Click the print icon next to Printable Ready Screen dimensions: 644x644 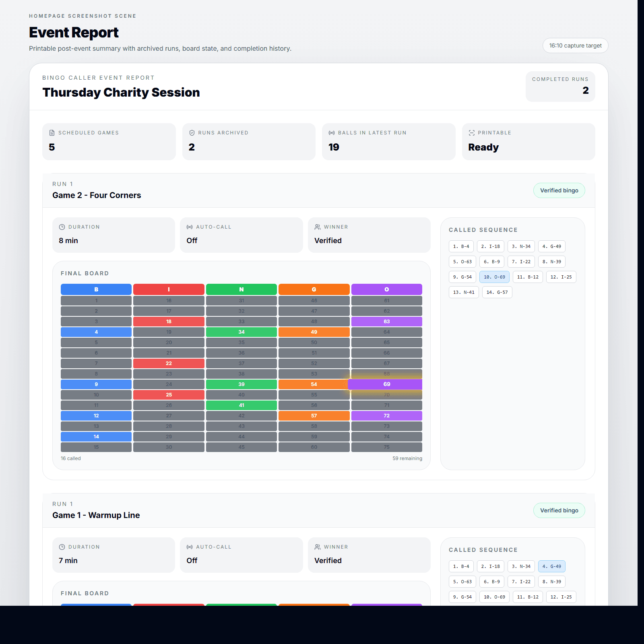471,132
